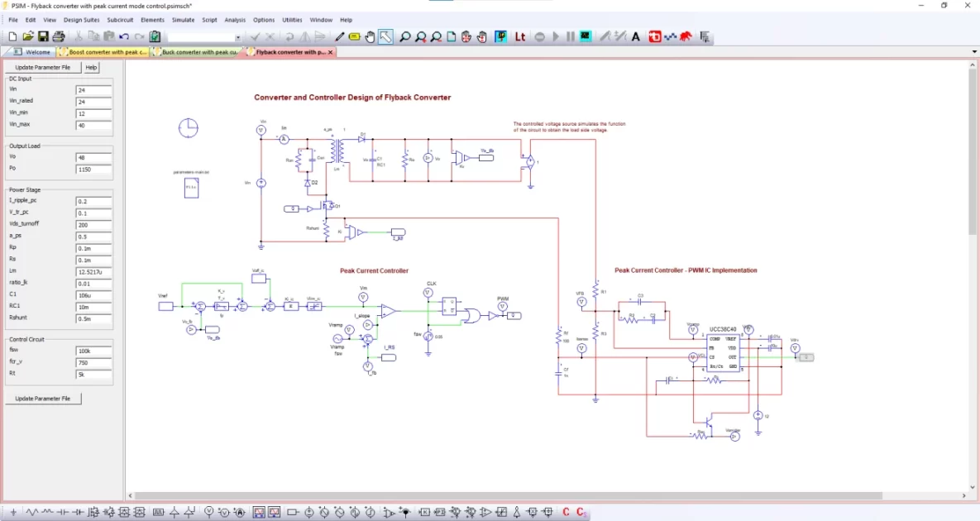Switch to Buck converter tab
Image resolution: width=980 pixels, height=521 pixels.
point(197,52)
